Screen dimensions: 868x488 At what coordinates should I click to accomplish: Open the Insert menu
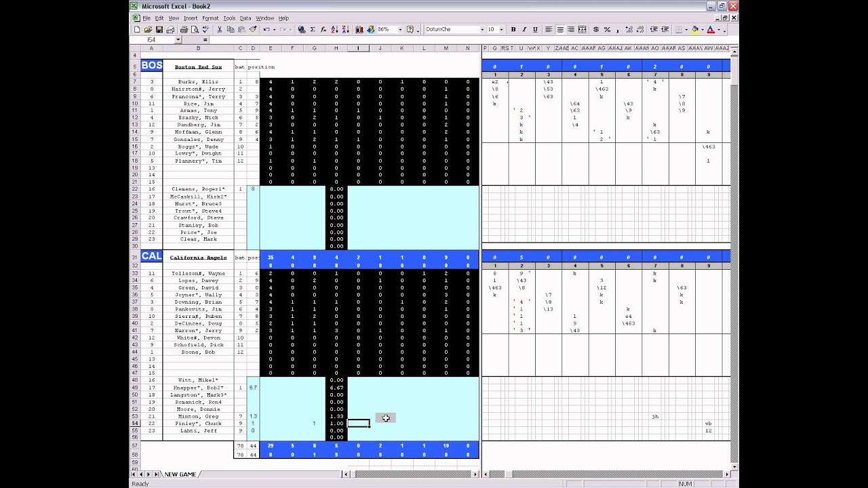coord(191,18)
